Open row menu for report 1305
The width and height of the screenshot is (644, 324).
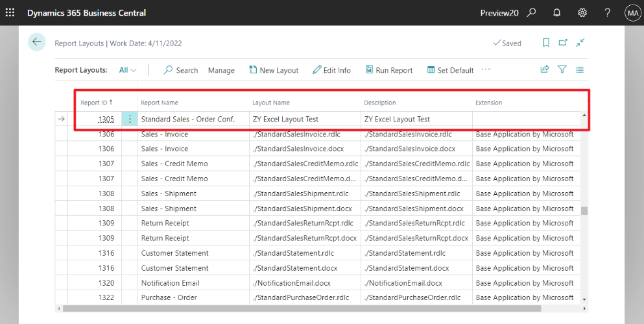coord(130,119)
